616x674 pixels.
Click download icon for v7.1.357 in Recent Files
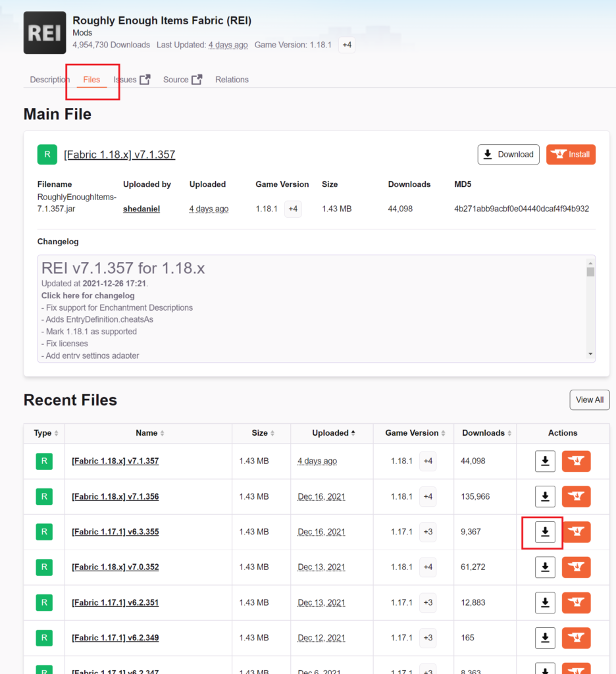(x=545, y=461)
